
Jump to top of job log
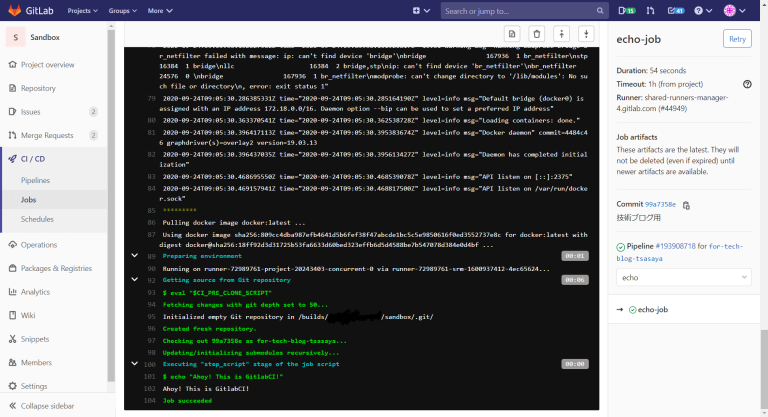point(561,34)
